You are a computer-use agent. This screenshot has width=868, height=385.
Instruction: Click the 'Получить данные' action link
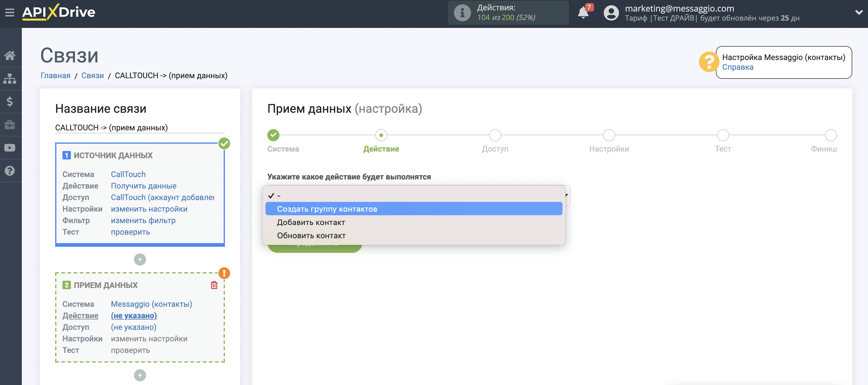[144, 186]
